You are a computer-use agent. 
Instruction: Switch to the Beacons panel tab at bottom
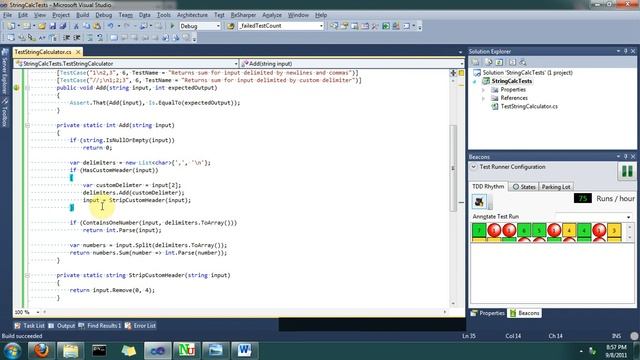[x=524, y=313]
